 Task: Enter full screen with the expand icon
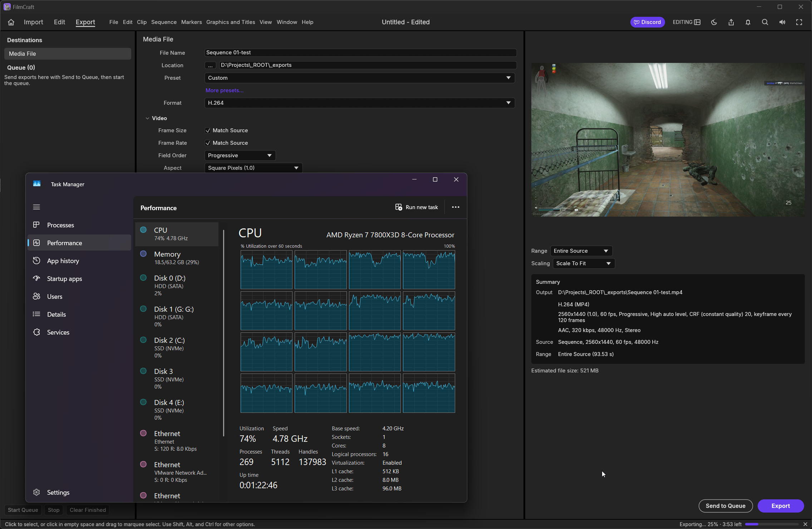coord(799,22)
